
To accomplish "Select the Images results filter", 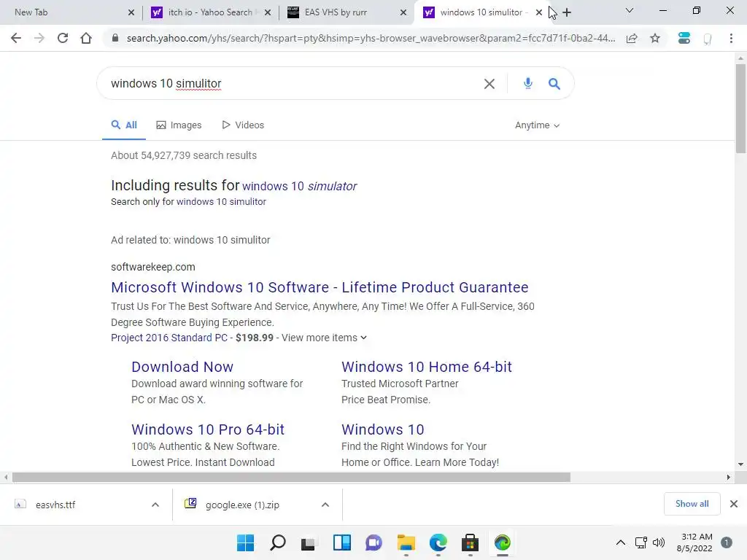I will tap(179, 125).
